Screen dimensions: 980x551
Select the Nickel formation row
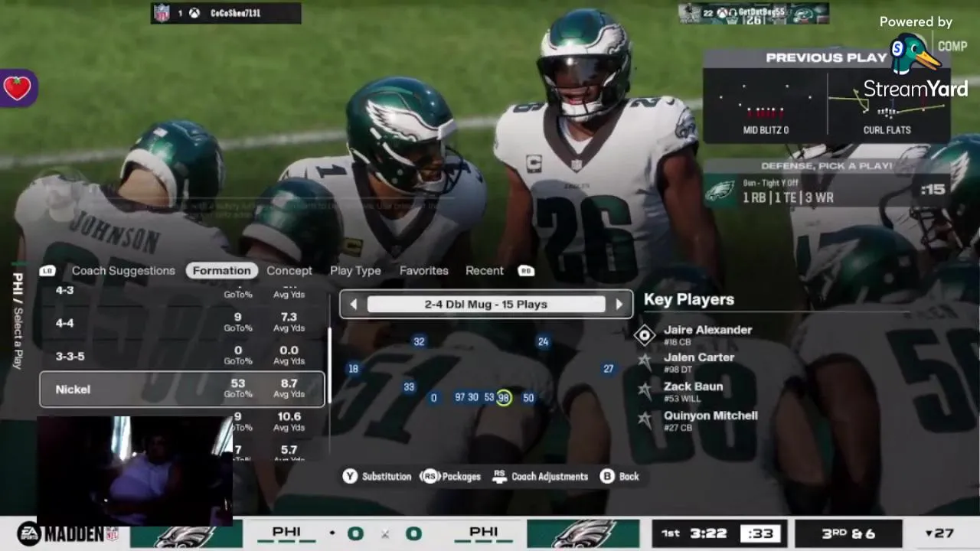tap(182, 390)
